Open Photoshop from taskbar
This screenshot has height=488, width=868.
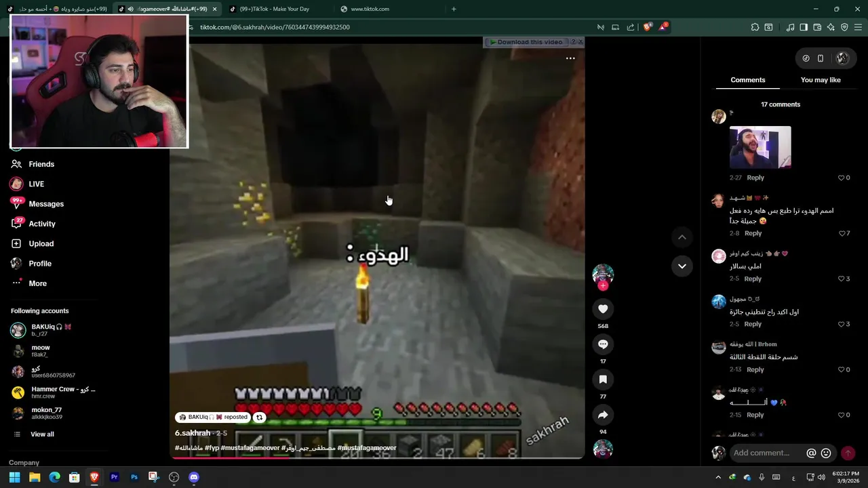coord(134,477)
